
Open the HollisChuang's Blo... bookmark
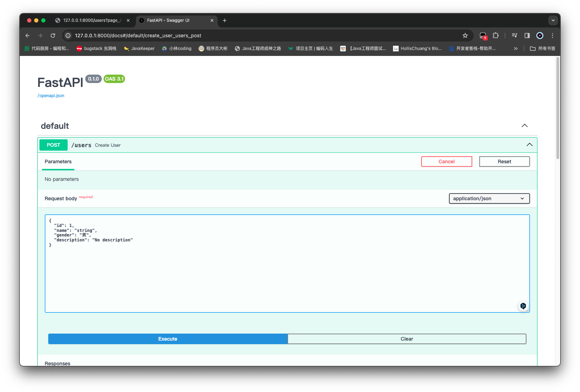pos(417,49)
